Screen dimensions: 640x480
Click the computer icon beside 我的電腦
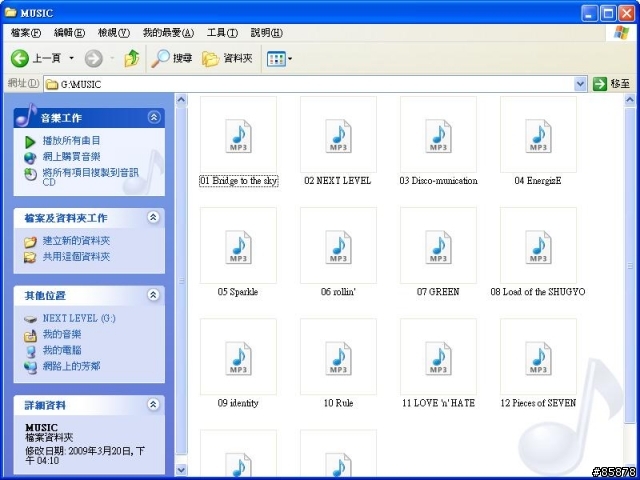(31, 351)
